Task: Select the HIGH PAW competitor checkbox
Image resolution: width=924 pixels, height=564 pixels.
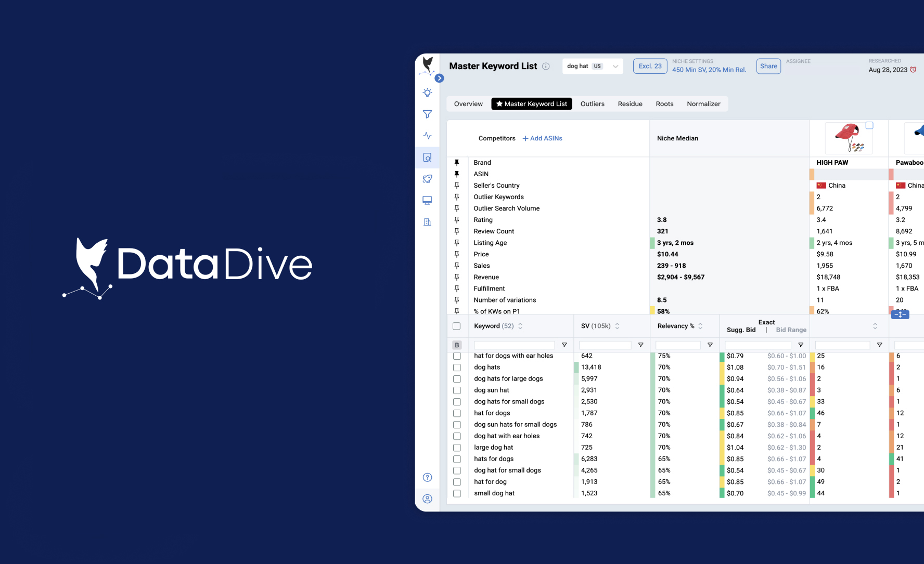Action: [x=869, y=125]
